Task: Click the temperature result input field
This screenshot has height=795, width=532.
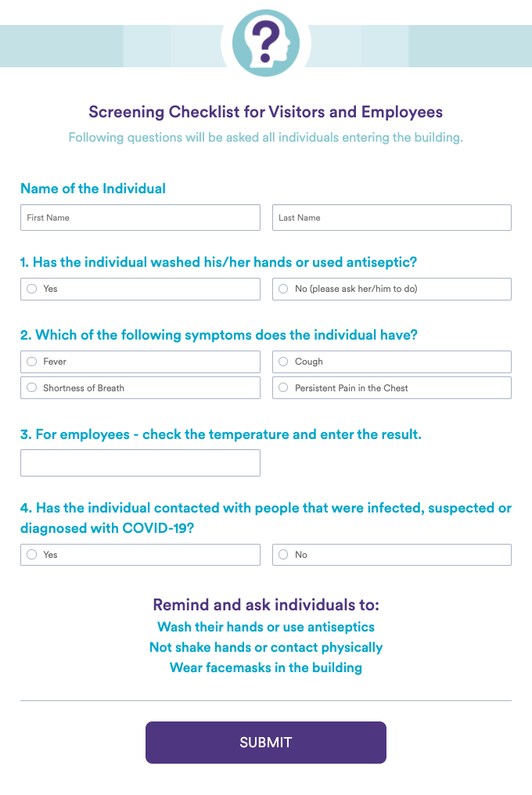Action: [x=140, y=462]
